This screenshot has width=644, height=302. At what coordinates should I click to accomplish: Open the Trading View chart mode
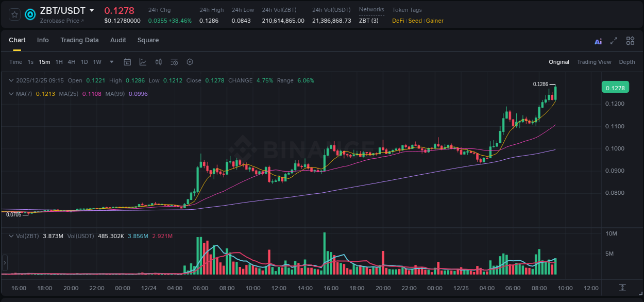point(594,62)
